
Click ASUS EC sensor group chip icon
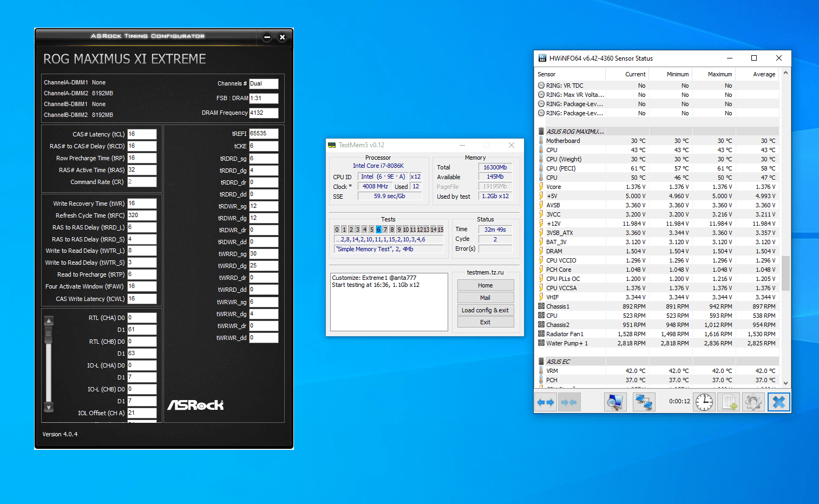(x=541, y=362)
